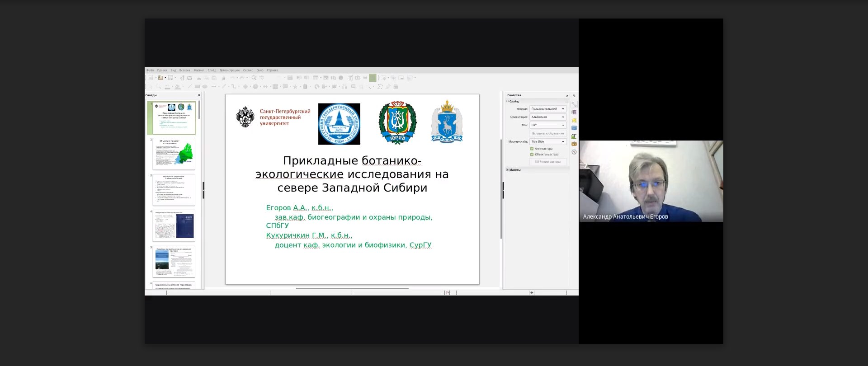Toggle the "Объекты мастера" checkbox
Screen dimensions: 868x366
[532, 155]
